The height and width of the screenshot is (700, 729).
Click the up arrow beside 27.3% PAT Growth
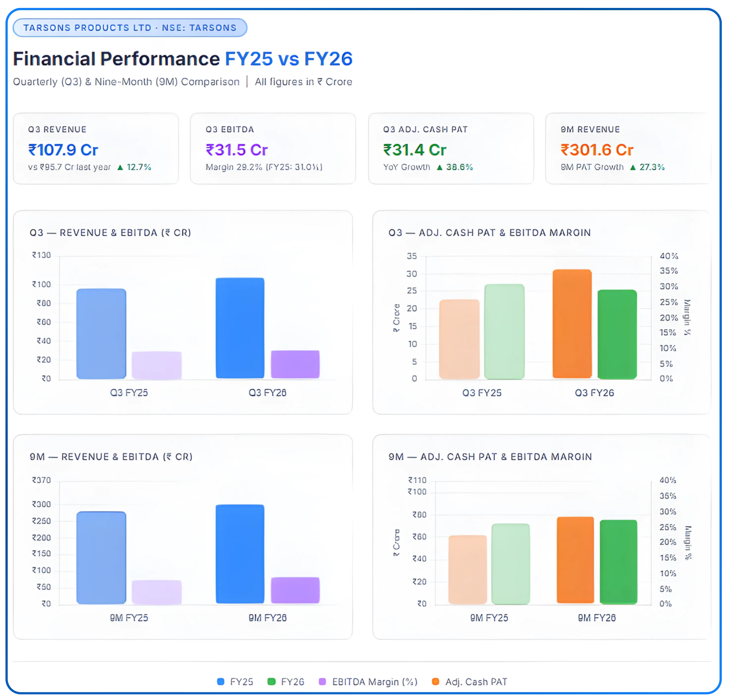tap(633, 167)
